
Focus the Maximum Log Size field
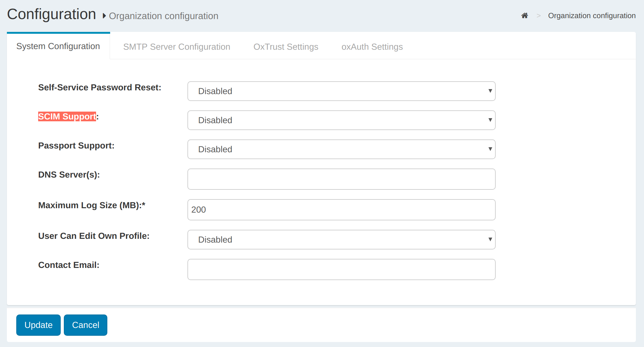click(x=341, y=210)
